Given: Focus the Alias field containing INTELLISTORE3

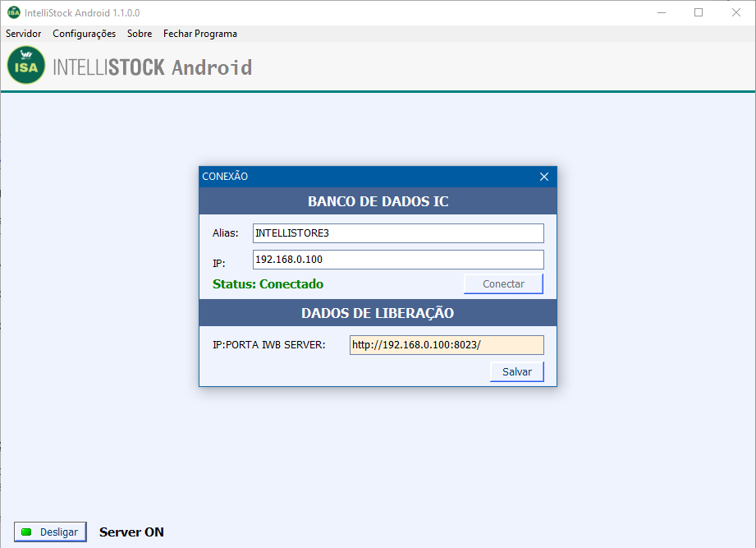Looking at the screenshot, I should (x=398, y=233).
